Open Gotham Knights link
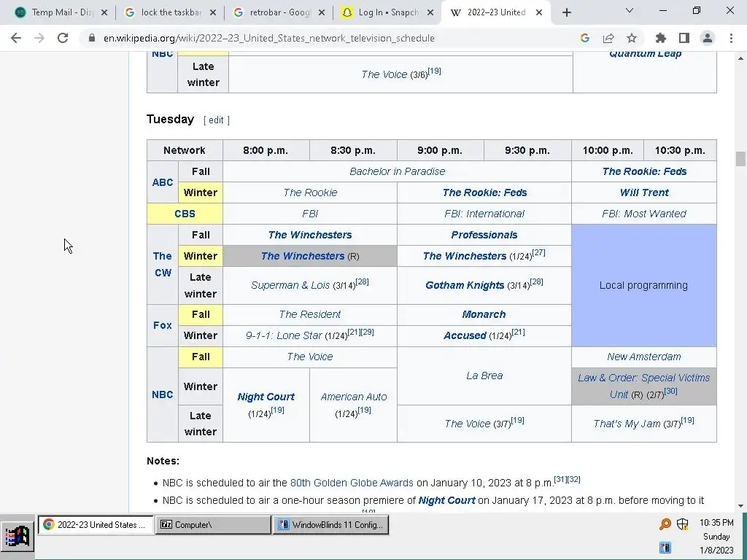This screenshot has width=747, height=560. pos(465,285)
